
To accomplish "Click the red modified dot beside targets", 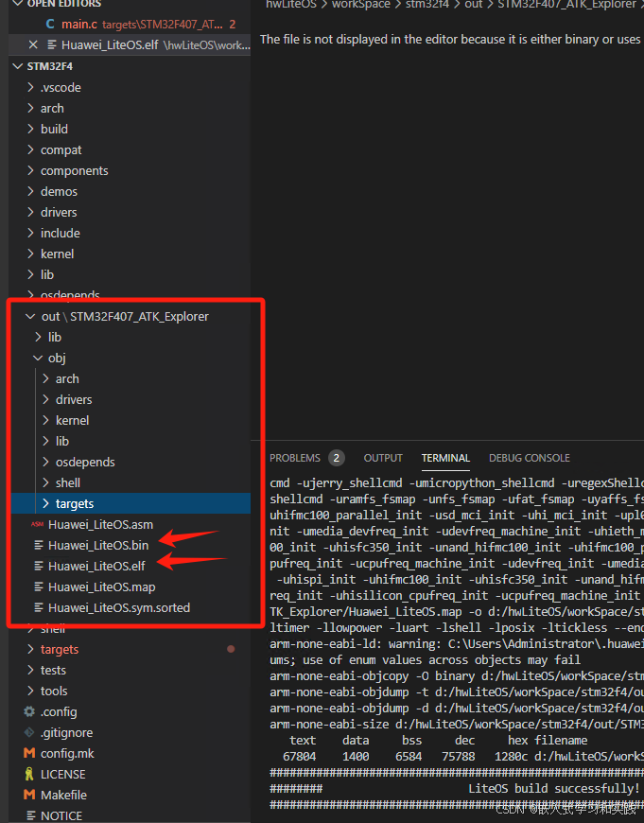I will tap(231, 649).
